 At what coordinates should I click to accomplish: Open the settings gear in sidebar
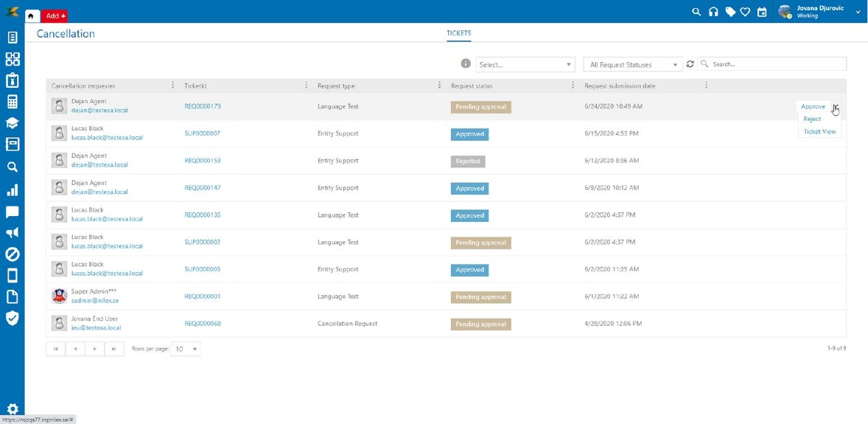coord(13,409)
